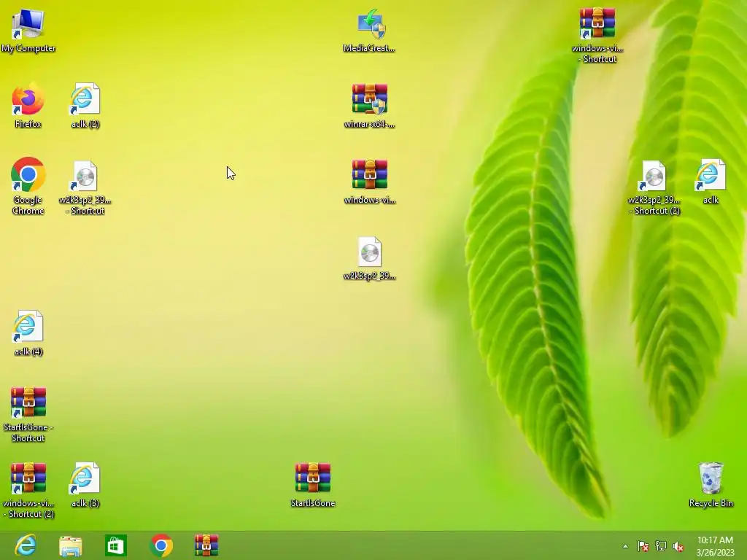The image size is (747, 560).
Task: Open Internet Explorer from the taskbar
Action: coord(26,545)
